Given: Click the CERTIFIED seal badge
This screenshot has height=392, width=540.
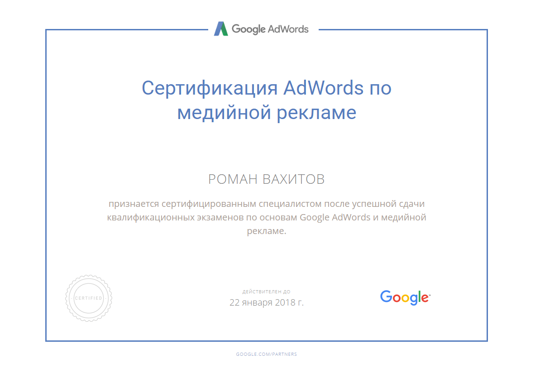Looking at the screenshot, I should coord(89,298).
